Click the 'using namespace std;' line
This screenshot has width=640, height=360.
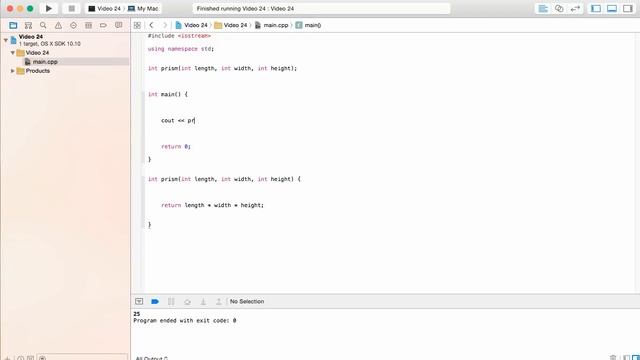tap(181, 49)
